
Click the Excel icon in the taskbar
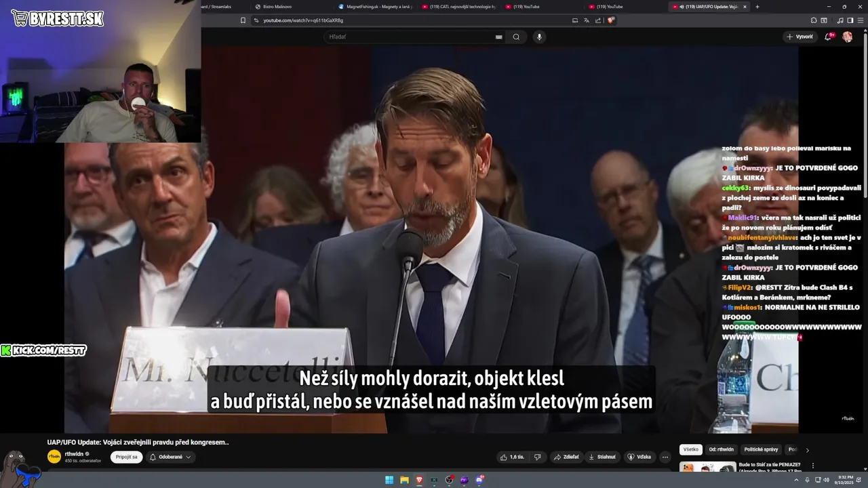pos(434,480)
